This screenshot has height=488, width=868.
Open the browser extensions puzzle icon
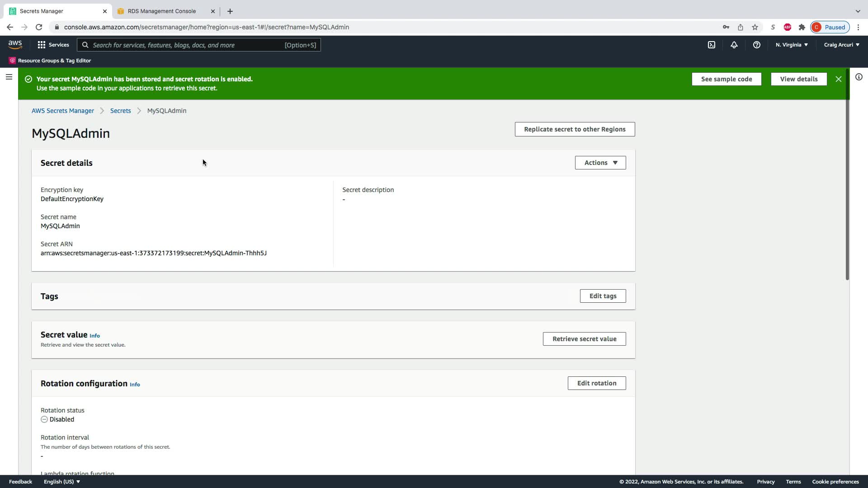pyautogui.click(x=802, y=27)
